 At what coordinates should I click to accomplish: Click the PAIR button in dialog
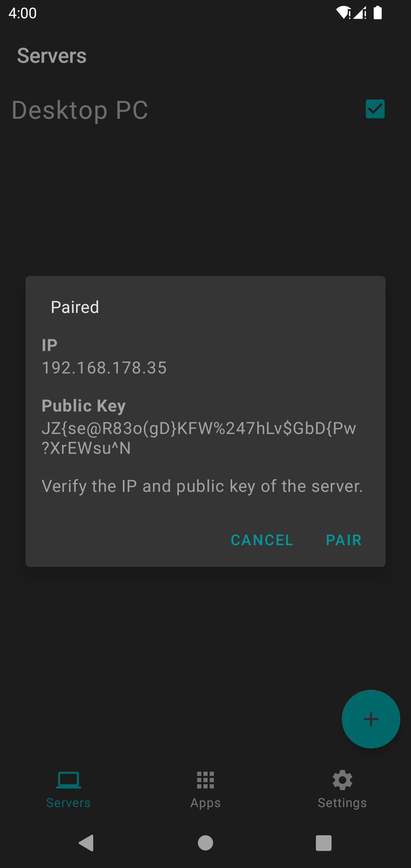344,540
